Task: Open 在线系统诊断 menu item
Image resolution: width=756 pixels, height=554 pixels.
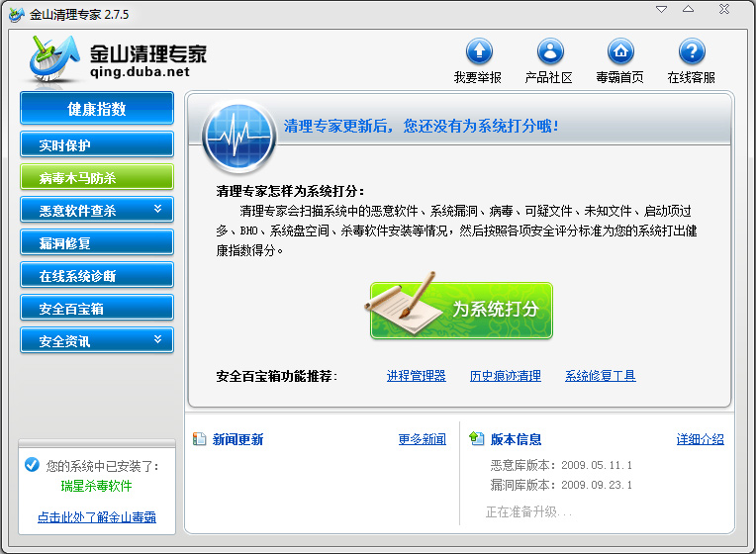Action: pyautogui.click(x=97, y=275)
